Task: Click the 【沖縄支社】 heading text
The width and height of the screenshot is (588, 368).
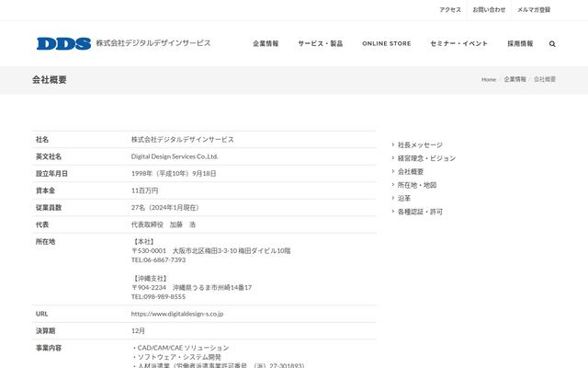Action: click(x=151, y=278)
